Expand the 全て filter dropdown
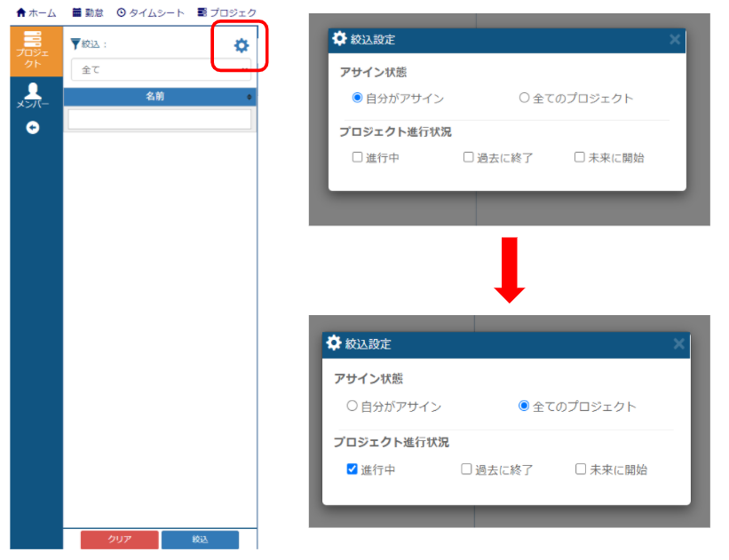729x560 pixels. point(161,70)
